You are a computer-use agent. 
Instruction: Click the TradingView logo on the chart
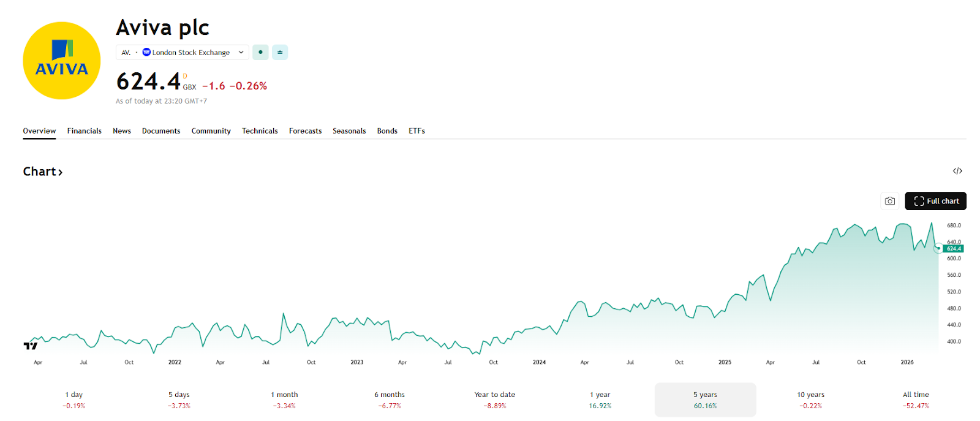(x=31, y=346)
